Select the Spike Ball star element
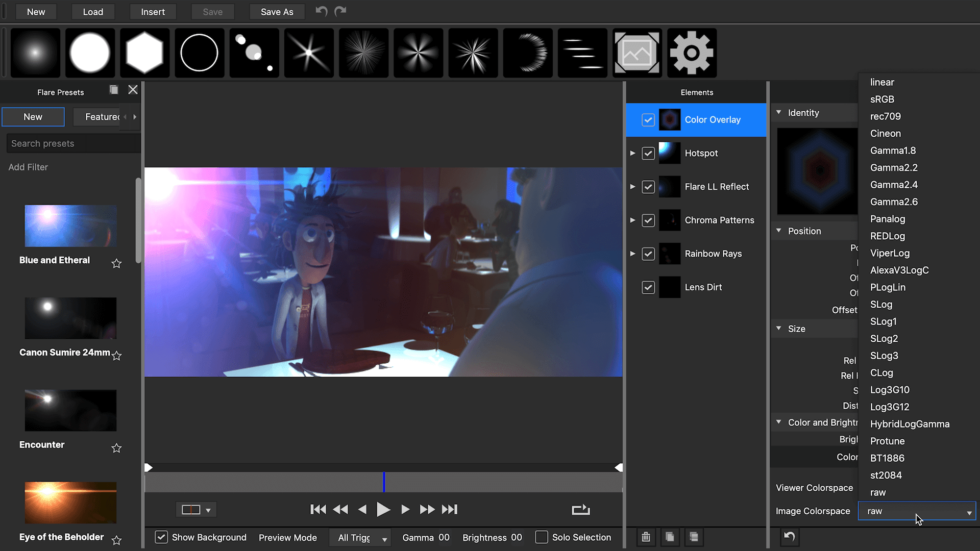Viewport: 980px width, 551px height. (473, 53)
